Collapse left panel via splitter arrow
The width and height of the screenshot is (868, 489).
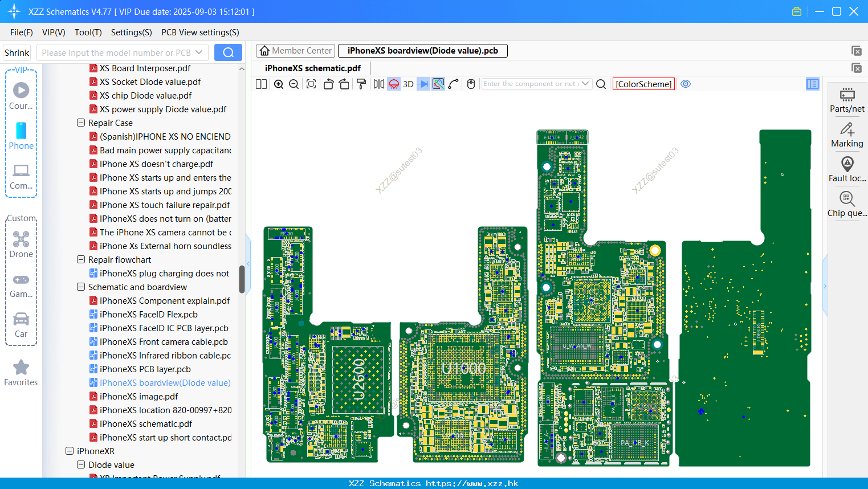pyautogui.click(x=248, y=263)
